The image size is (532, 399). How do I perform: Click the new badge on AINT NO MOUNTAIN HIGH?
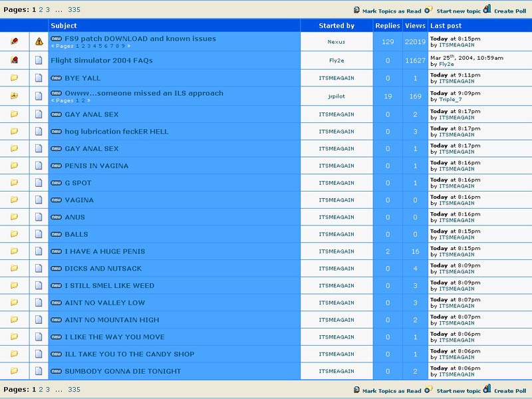tap(57, 320)
